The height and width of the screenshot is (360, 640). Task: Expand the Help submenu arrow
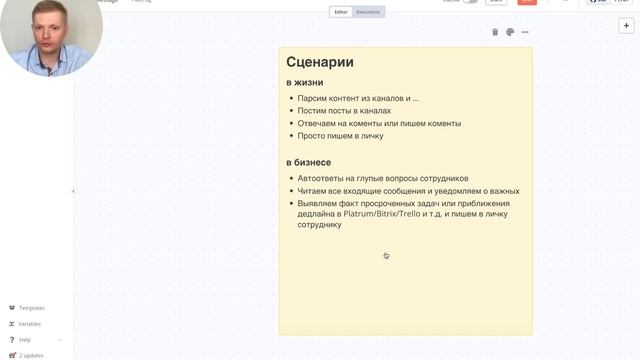60,340
